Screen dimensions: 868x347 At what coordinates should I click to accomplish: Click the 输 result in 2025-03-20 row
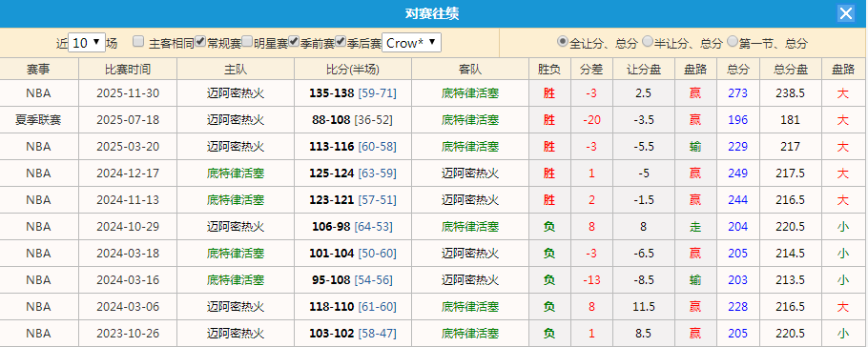click(695, 147)
